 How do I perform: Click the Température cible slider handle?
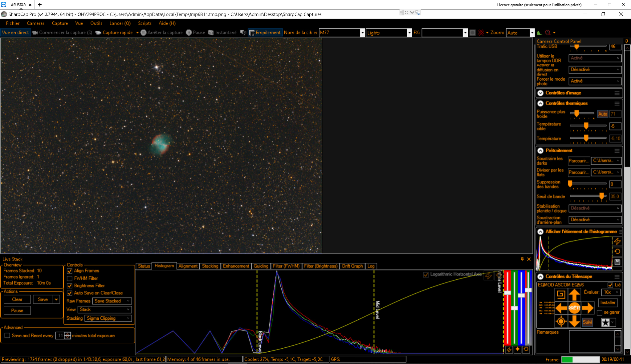point(586,126)
